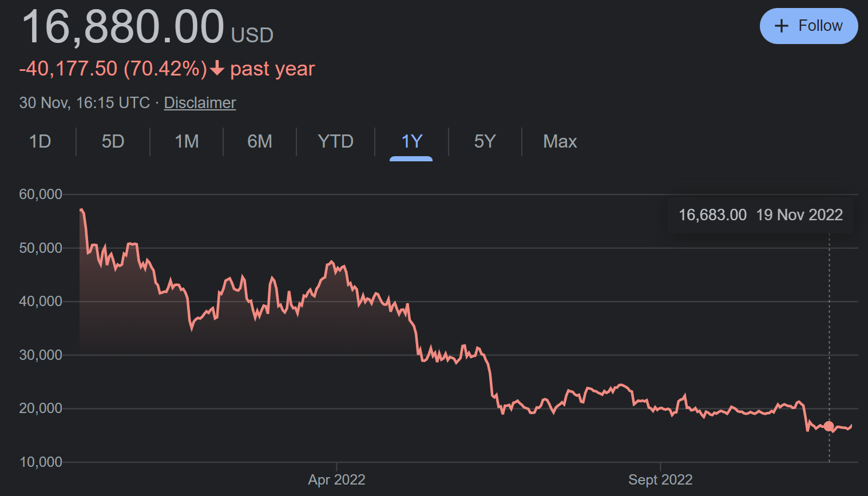Show the 1M price history
The image size is (868, 496).
click(x=187, y=141)
